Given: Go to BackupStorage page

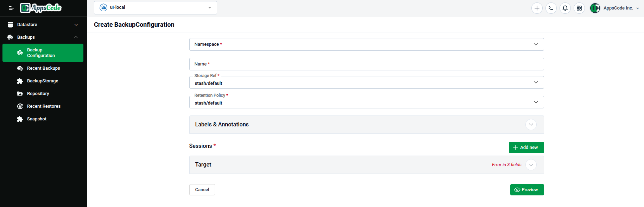Looking at the screenshot, I should click(43, 81).
